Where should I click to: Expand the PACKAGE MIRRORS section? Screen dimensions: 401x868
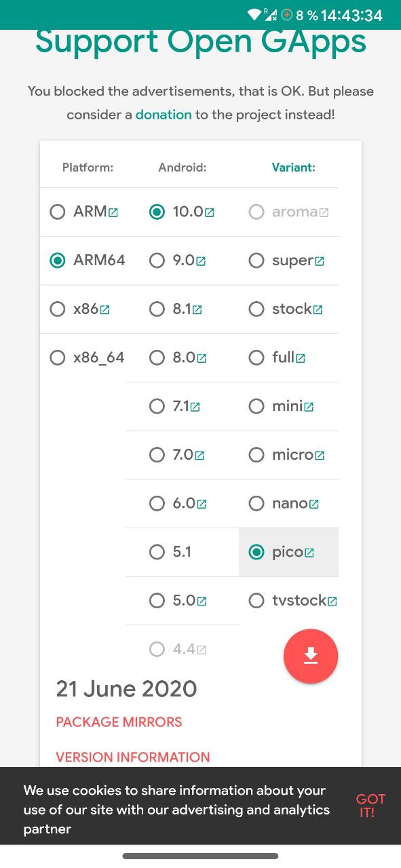(x=119, y=722)
